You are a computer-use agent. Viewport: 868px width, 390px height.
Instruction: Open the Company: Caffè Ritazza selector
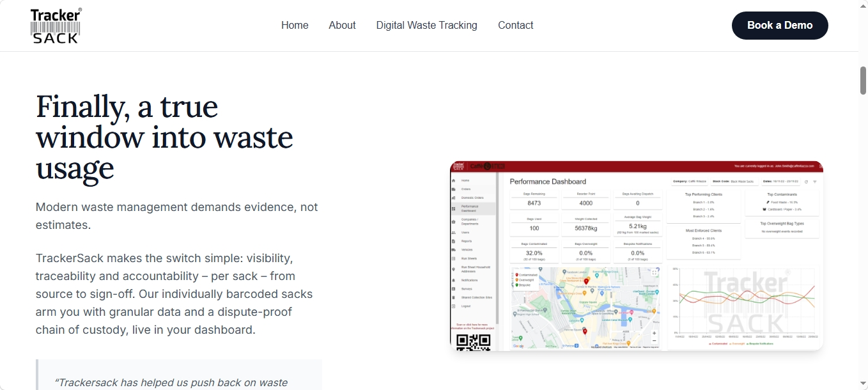[x=690, y=182]
